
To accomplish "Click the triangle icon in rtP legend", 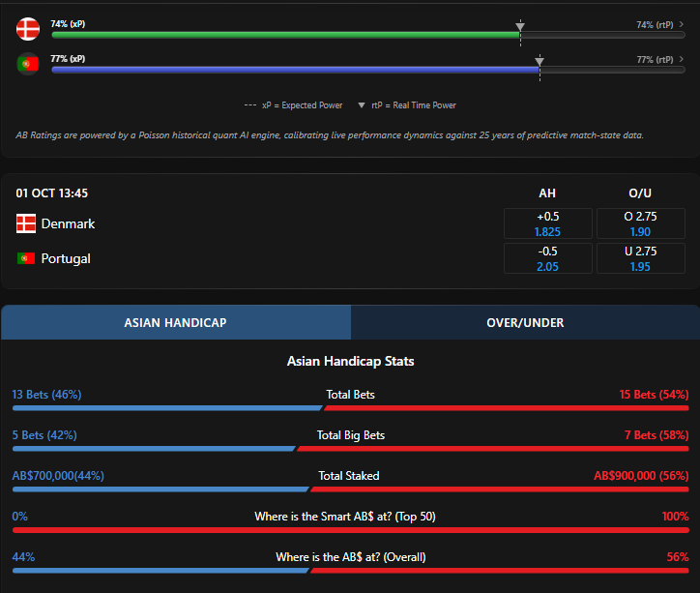I will pos(362,105).
